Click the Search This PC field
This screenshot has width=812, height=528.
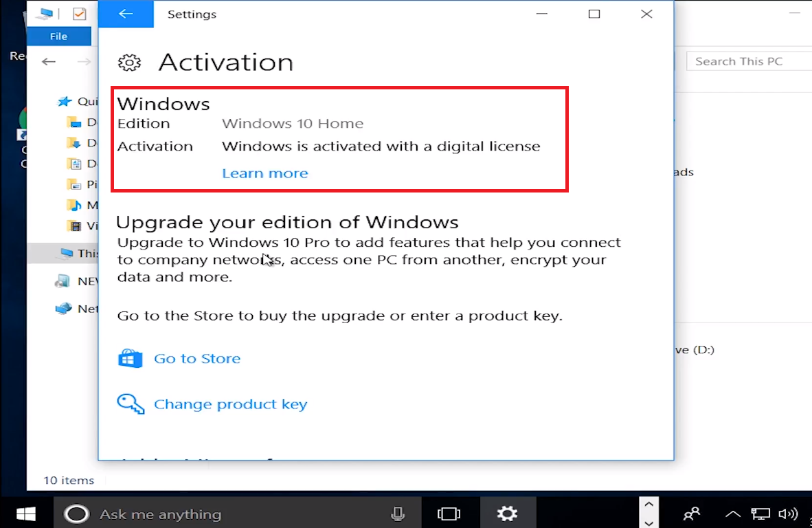point(745,61)
